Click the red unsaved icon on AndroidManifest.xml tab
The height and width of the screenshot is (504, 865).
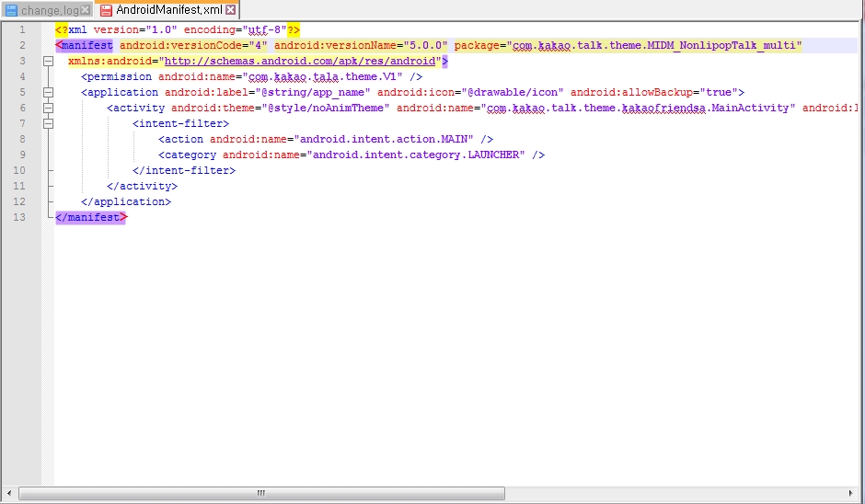point(106,10)
